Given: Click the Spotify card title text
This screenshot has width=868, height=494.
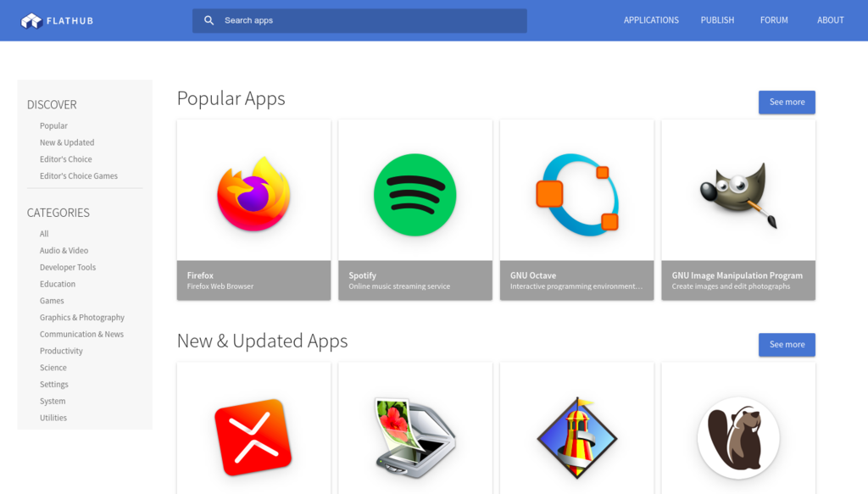Looking at the screenshot, I should 362,275.
